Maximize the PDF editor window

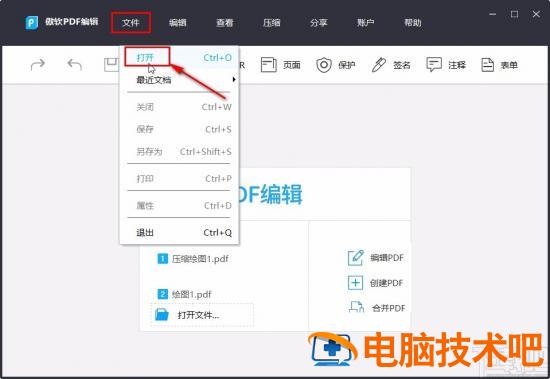coord(515,14)
